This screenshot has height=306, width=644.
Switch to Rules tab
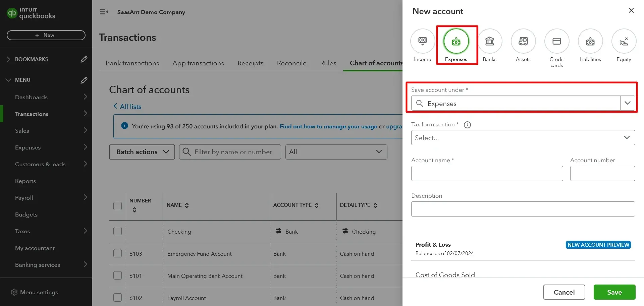pyautogui.click(x=328, y=63)
